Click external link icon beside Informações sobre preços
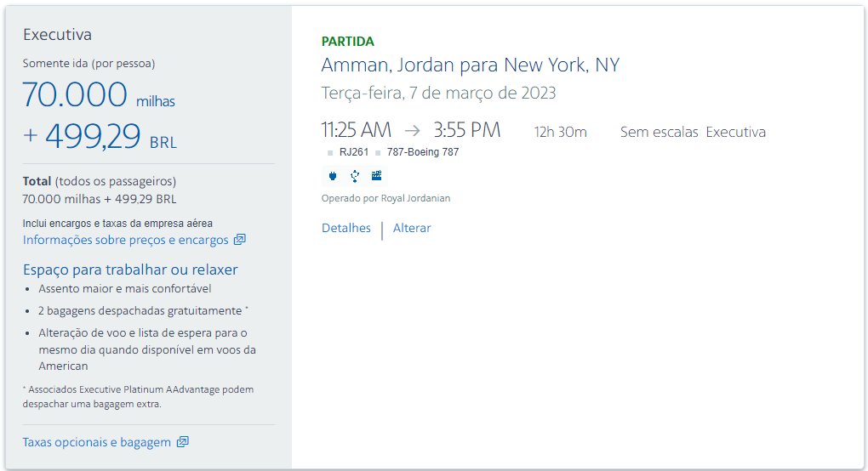 point(240,240)
